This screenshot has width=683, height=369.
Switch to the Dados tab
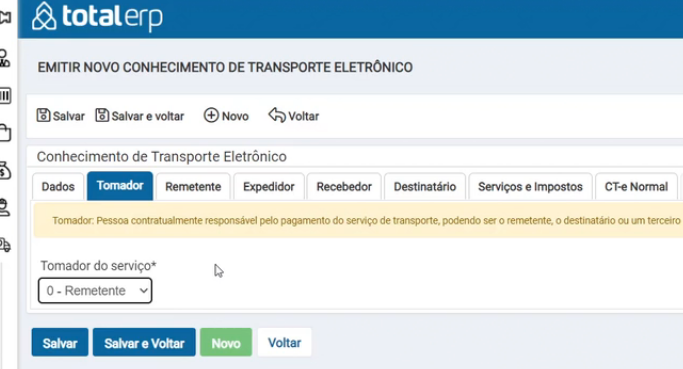pos(58,187)
